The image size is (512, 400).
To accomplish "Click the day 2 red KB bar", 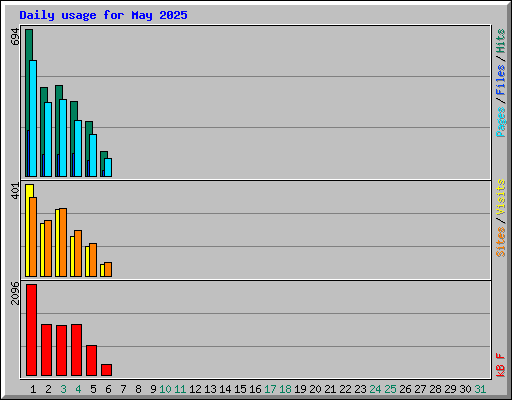I will click(x=46, y=350).
